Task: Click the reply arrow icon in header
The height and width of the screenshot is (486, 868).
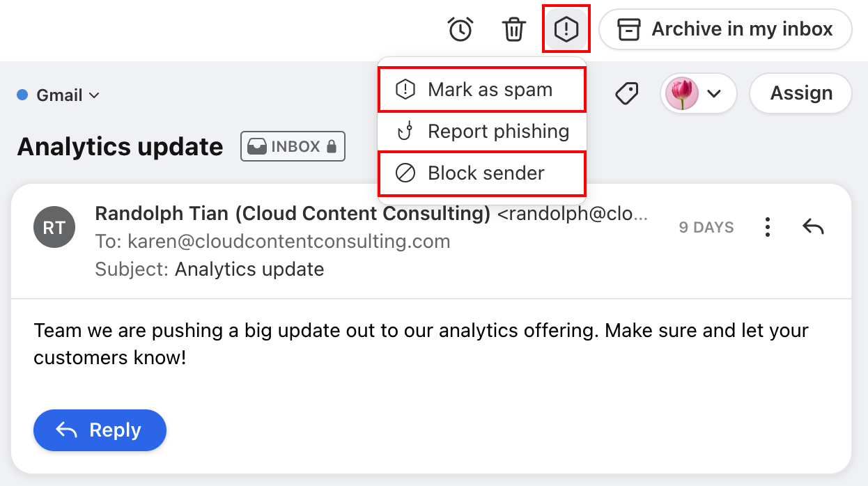Action: (813, 227)
